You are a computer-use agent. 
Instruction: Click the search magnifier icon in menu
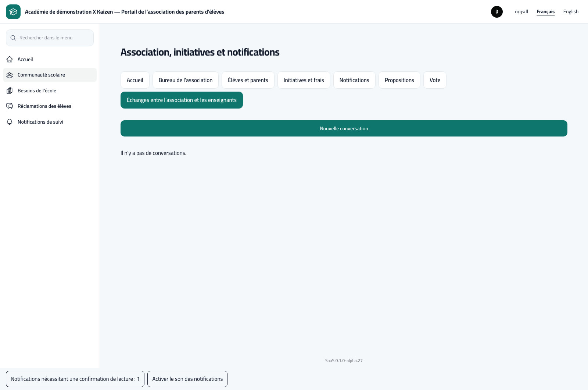(13, 38)
